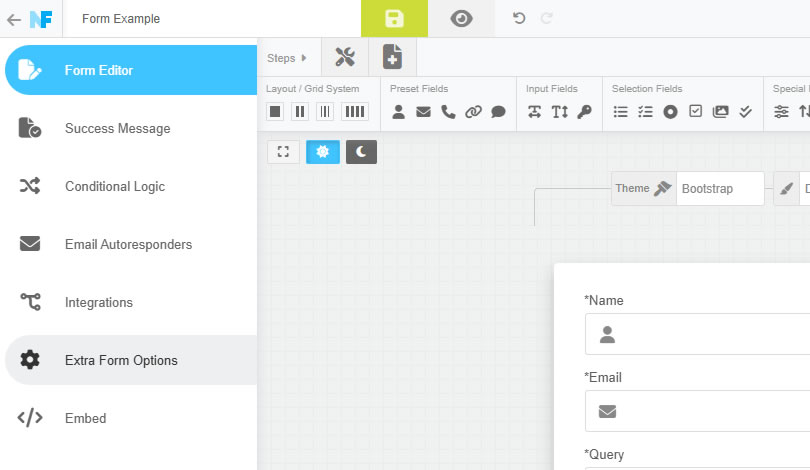Click the Form Example title
Viewport: 810px width, 470px height.
point(121,19)
